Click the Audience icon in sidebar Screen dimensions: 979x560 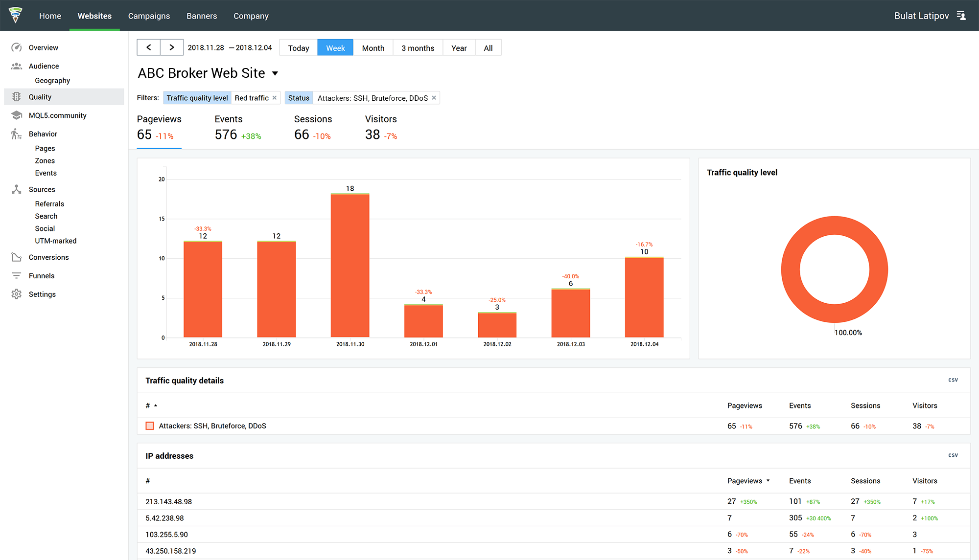click(x=16, y=66)
